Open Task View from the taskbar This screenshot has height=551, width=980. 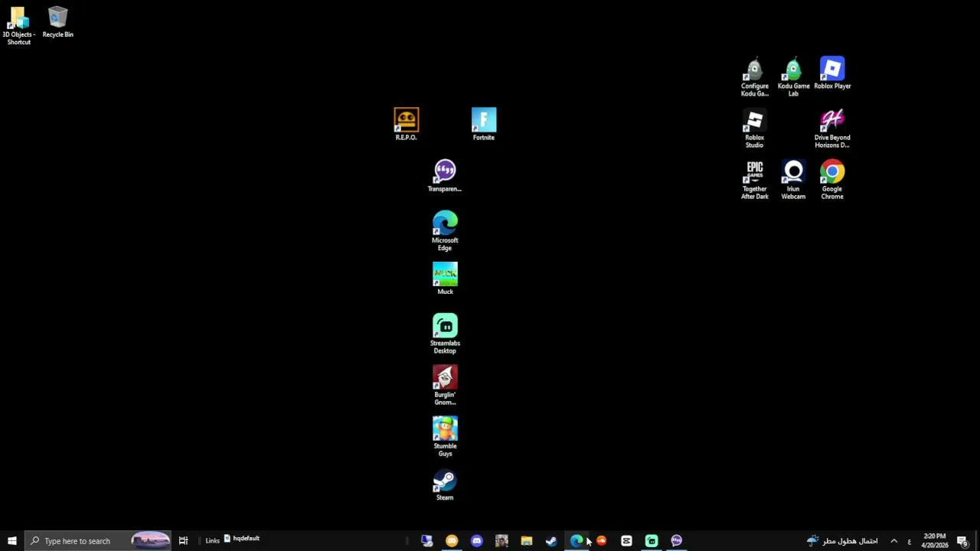pos(183,541)
